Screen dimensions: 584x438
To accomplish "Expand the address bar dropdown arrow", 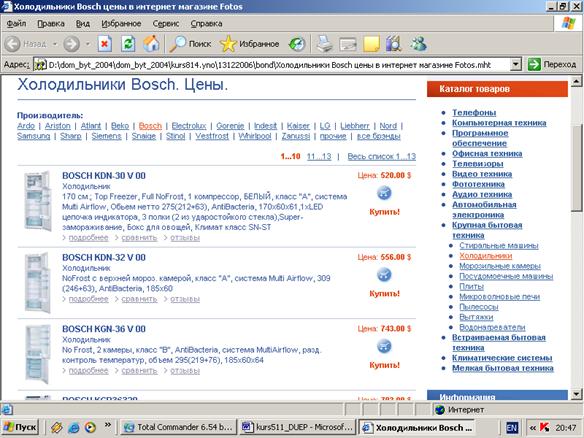I will click(515, 64).
